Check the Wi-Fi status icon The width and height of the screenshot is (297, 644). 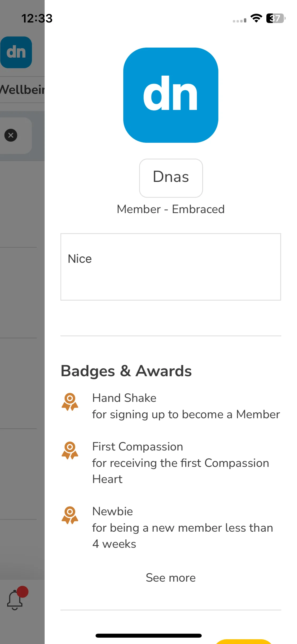click(256, 18)
